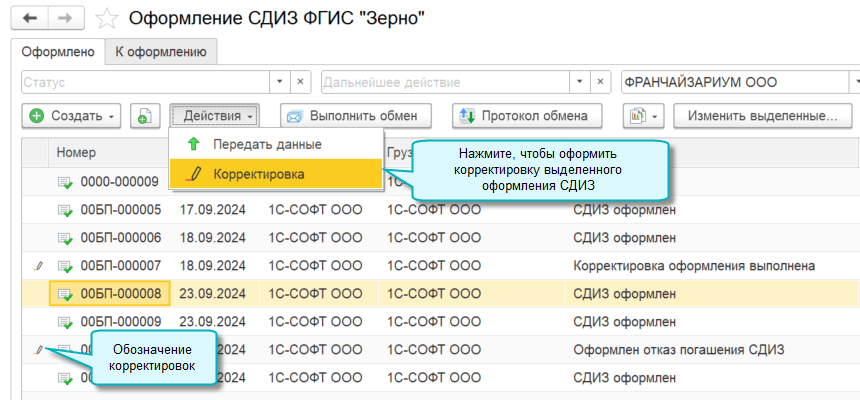Click the Изменить выделенные button
Image resolution: width=860 pixels, height=400 pixels.
[x=762, y=116]
